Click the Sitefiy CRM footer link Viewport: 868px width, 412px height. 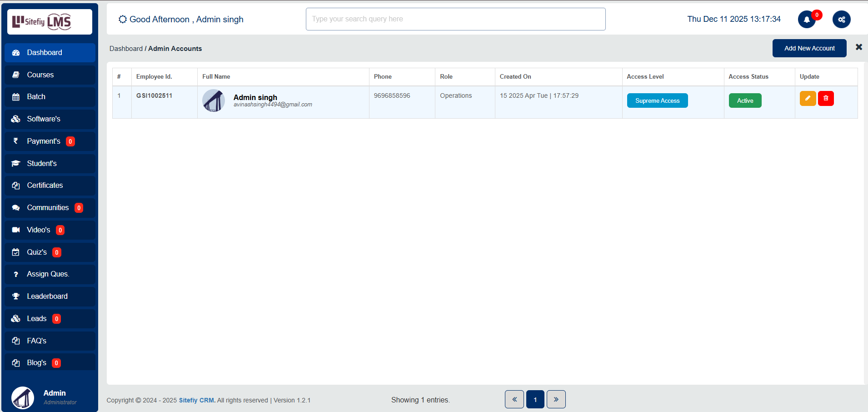pos(196,400)
